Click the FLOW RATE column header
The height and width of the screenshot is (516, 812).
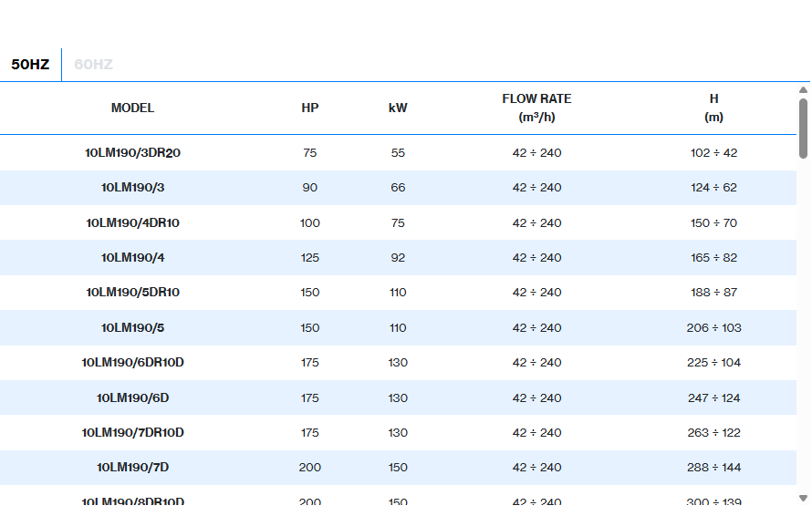pos(536,108)
